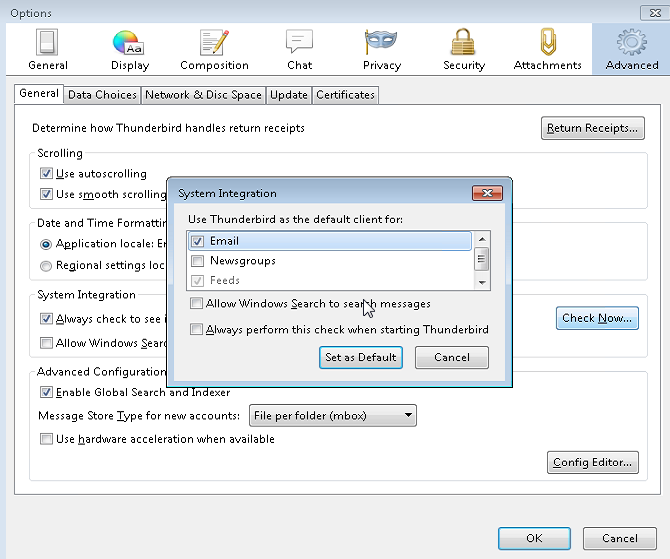Open the Security padlock category
Viewport: 670px width, 559px height.
(x=464, y=50)
